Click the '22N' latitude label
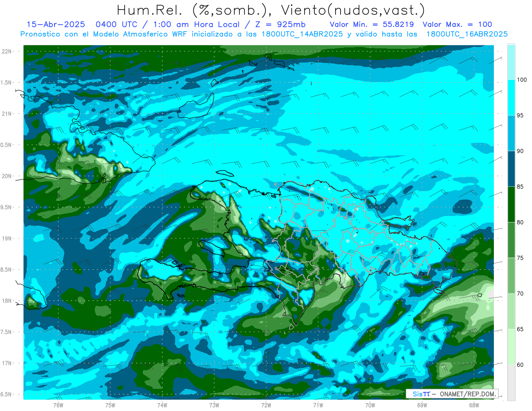The height and width of the screenshot is (411, 532). (x=7, y=51)
